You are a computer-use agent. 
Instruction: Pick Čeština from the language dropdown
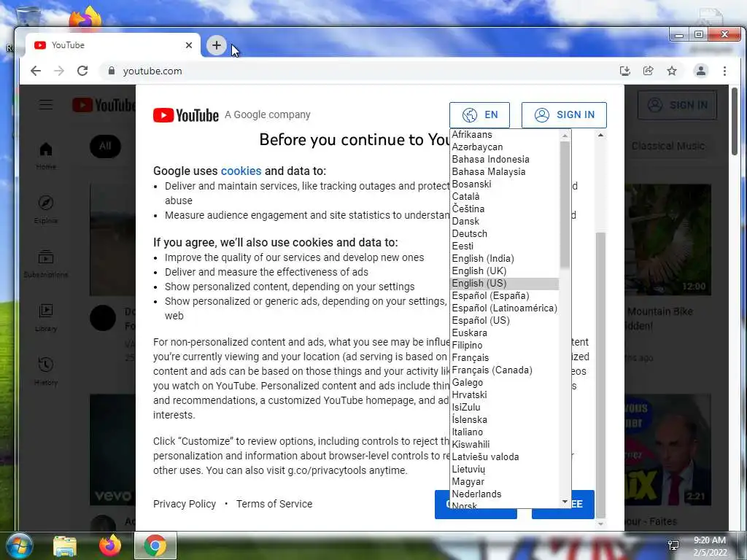click(x=505, y=209)
